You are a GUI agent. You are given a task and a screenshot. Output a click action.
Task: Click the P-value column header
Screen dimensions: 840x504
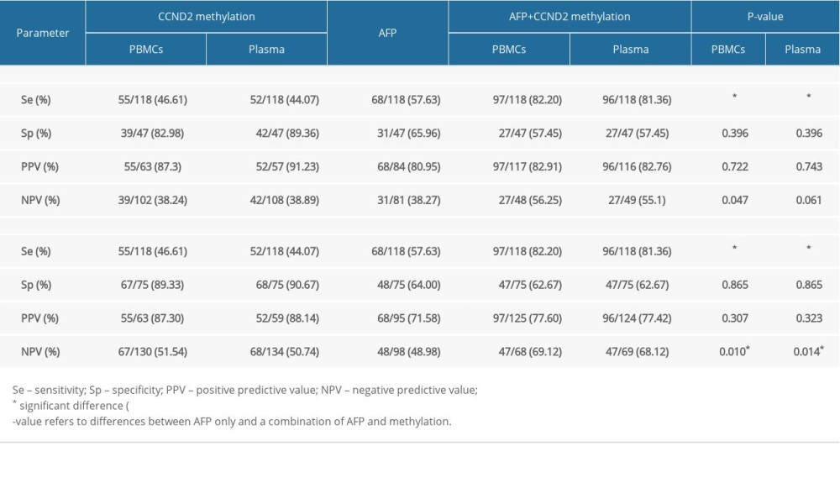point(765,16)
